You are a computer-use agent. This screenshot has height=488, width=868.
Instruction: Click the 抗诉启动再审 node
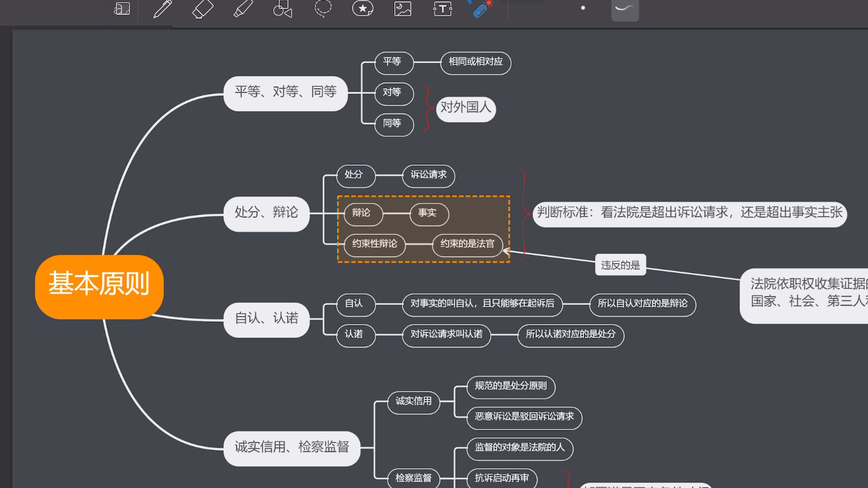[502, 479]
